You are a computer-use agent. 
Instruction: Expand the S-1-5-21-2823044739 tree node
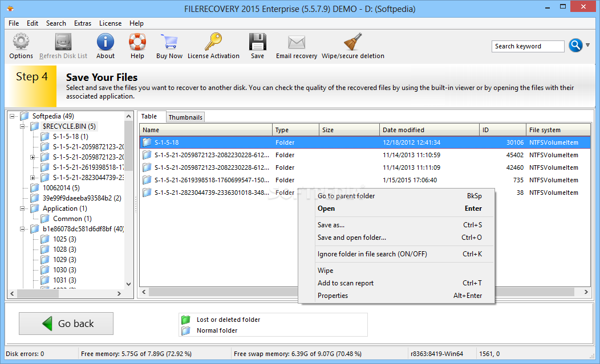pos(33,178)
